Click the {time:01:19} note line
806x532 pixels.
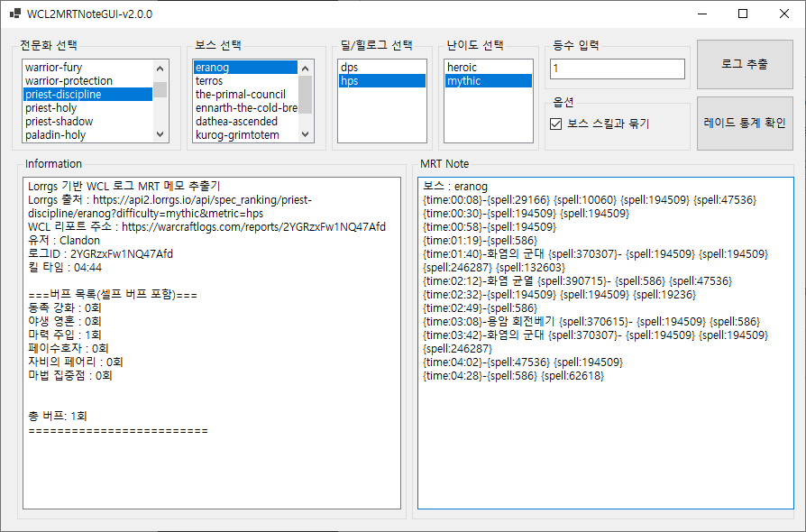click(x=480, y=241)
